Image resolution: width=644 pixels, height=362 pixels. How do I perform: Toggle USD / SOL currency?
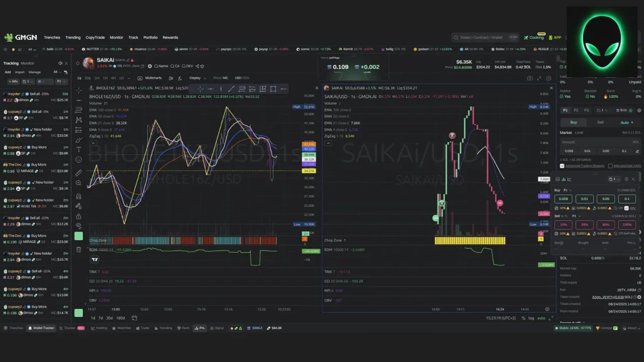242,78
